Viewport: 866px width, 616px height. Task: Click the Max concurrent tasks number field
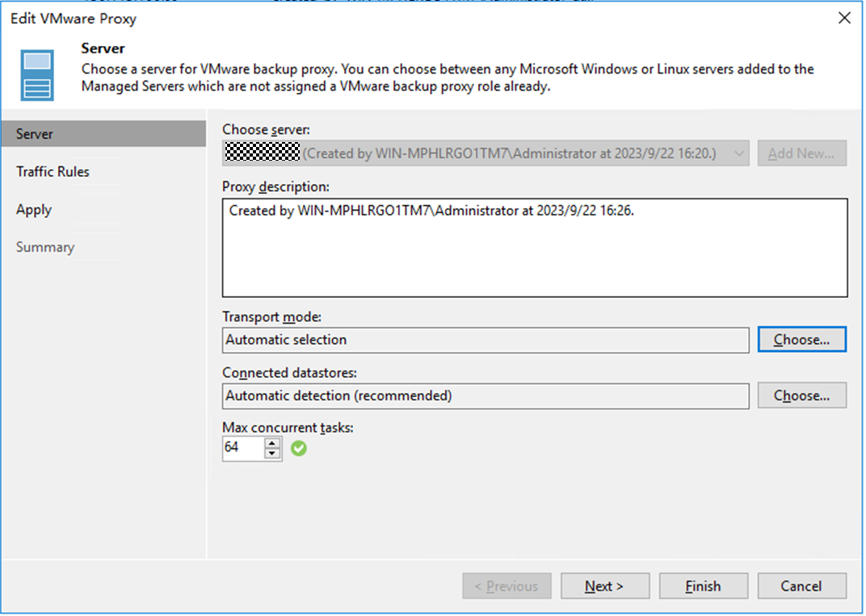click(x=242, y=448)
